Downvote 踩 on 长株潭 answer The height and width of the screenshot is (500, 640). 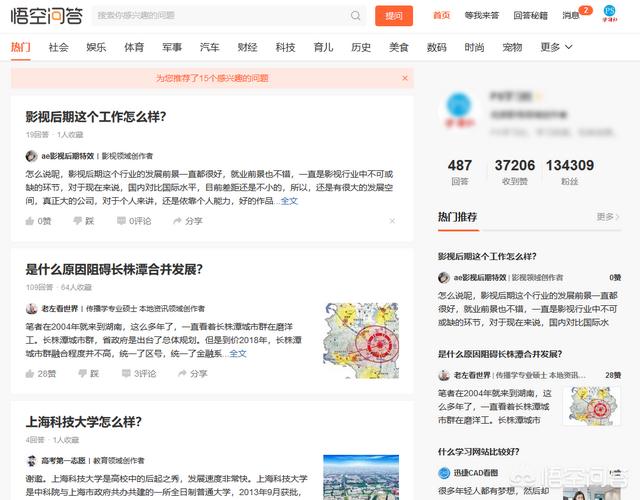[89, 373]
